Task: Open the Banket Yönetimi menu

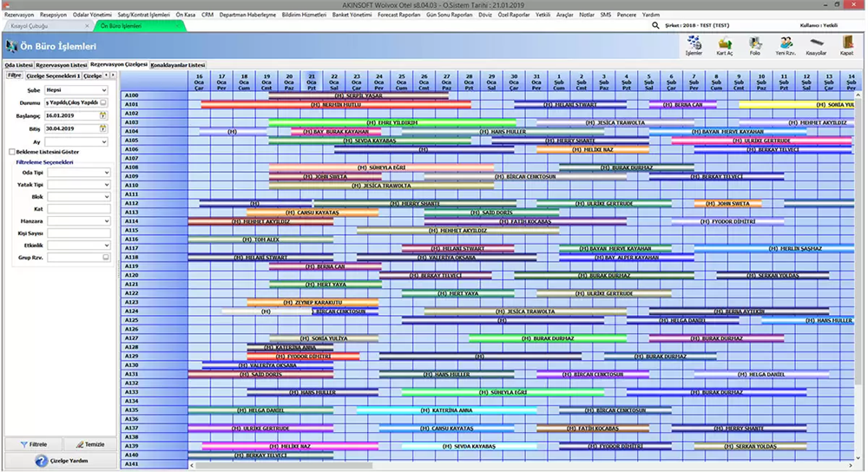Action: 352,15
